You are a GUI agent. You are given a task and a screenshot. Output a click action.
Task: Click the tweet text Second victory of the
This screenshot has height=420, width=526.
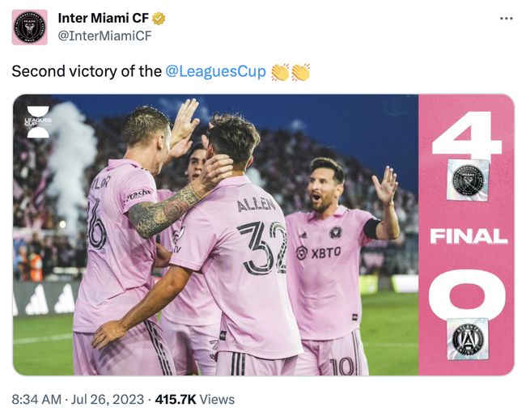pos(87,71)
